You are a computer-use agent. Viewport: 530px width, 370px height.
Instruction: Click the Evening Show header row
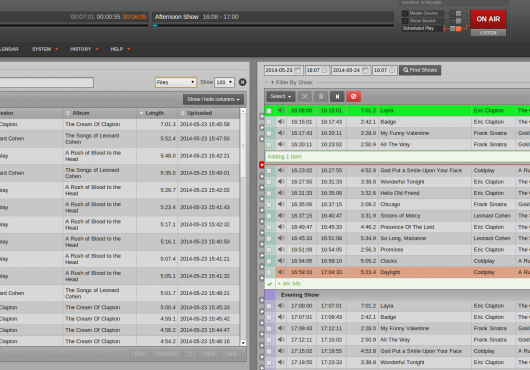click(x=402, y=295)
